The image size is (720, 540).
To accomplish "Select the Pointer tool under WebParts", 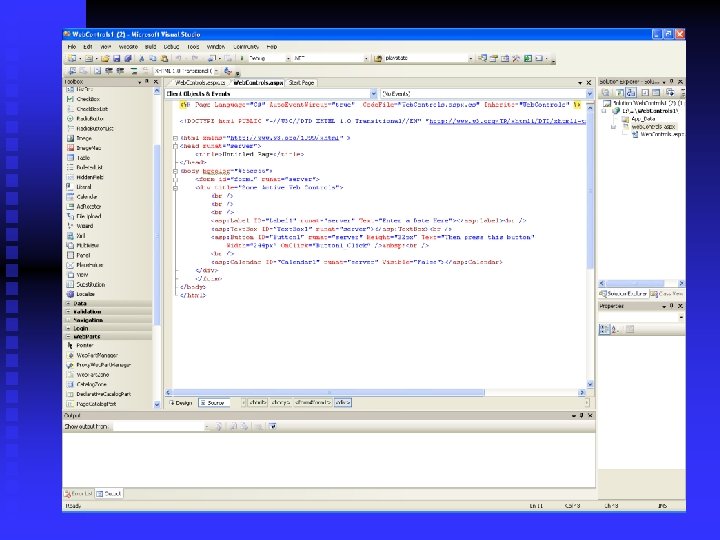I will [80, 345].
